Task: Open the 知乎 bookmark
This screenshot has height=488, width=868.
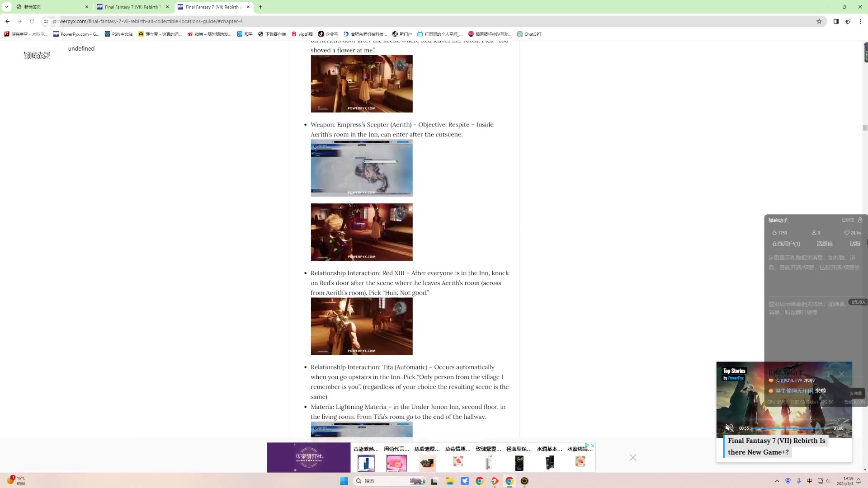Action: coord(245,34)
